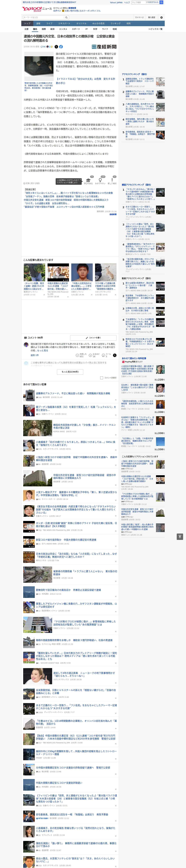Open 新規取得 link in header

click(72, 8)
